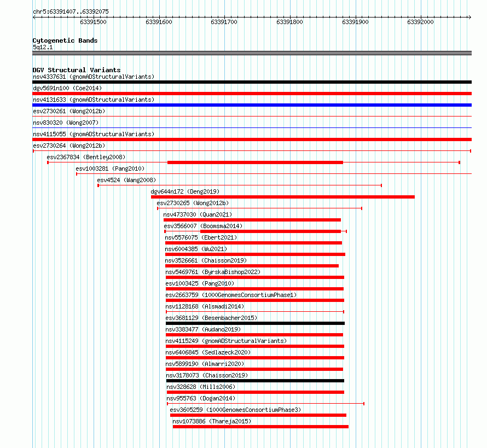
Task: Click the gray 5q12.1 cytogenetic band bar
Action: tap(252, 54)
